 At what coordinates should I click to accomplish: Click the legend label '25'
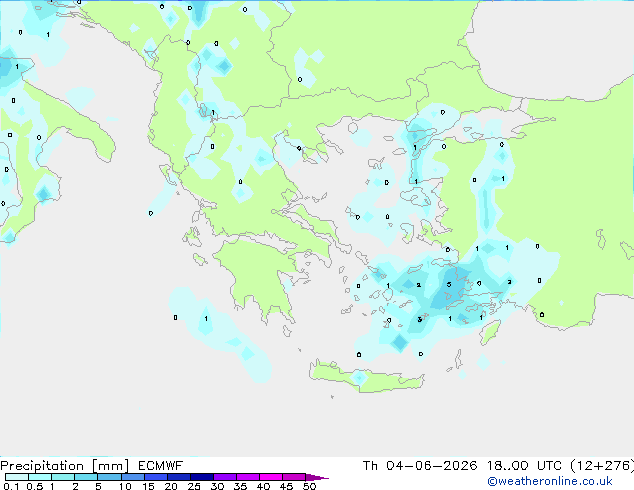pyautogui.click(x=194, y=486)
